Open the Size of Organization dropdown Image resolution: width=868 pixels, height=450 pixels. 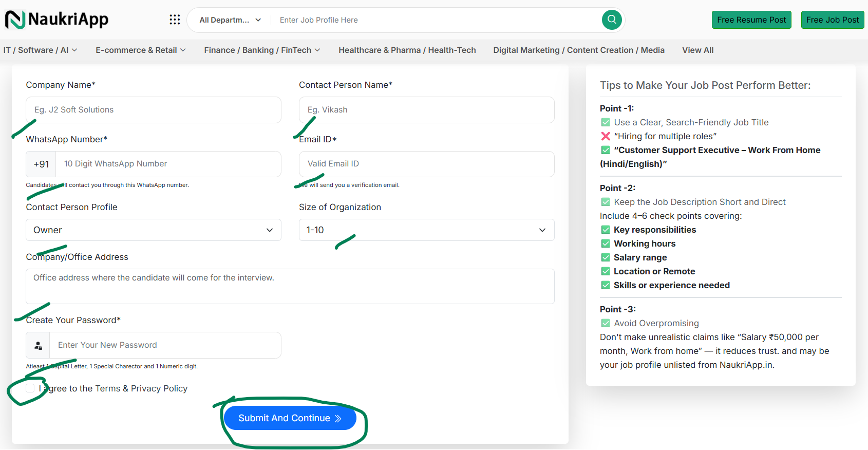pyautogui.click(x=426, y=230)
